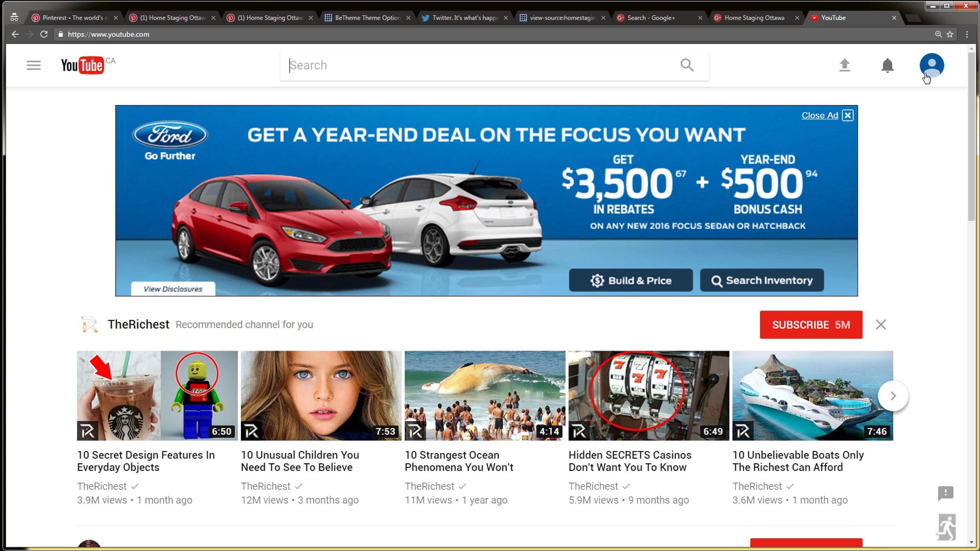This screenshot has height=551, width=980.
Task: Open the Chrome three-dot menu
Action: [967, 34]
